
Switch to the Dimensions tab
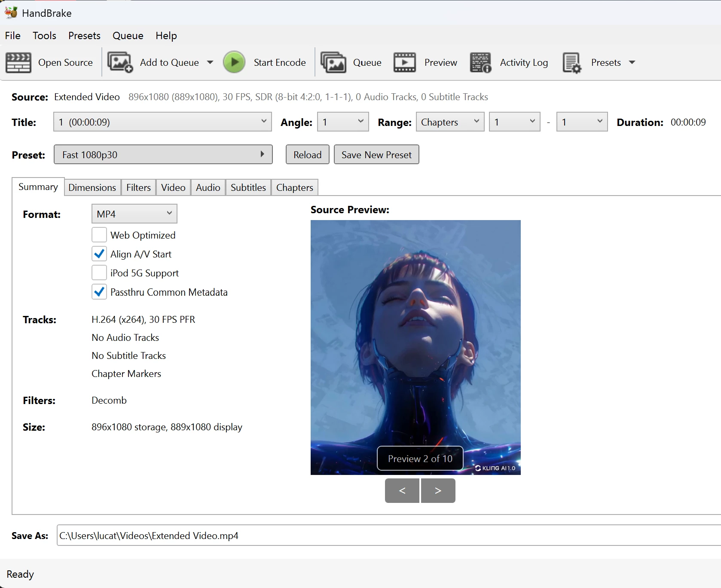(92, 187)
